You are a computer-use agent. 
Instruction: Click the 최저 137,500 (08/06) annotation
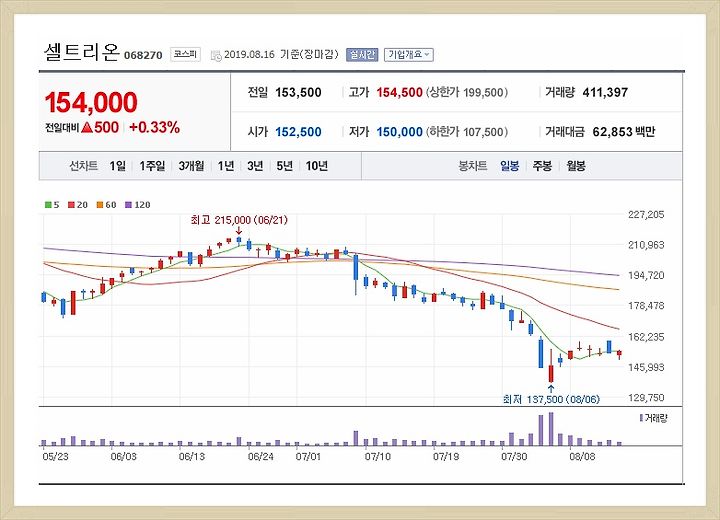click(551, 399)
